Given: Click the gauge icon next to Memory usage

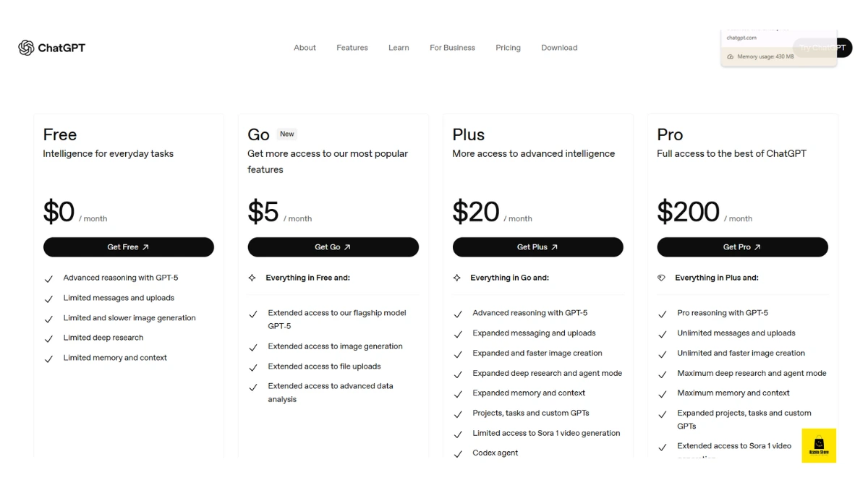Looking at the screenshot, I should pos(731,56).
